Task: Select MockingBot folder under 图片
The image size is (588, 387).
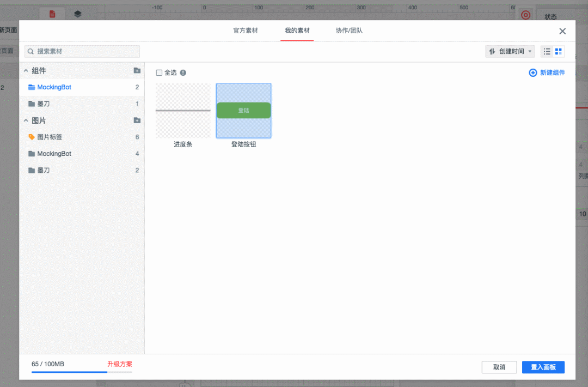Action: tap(82, 154)
